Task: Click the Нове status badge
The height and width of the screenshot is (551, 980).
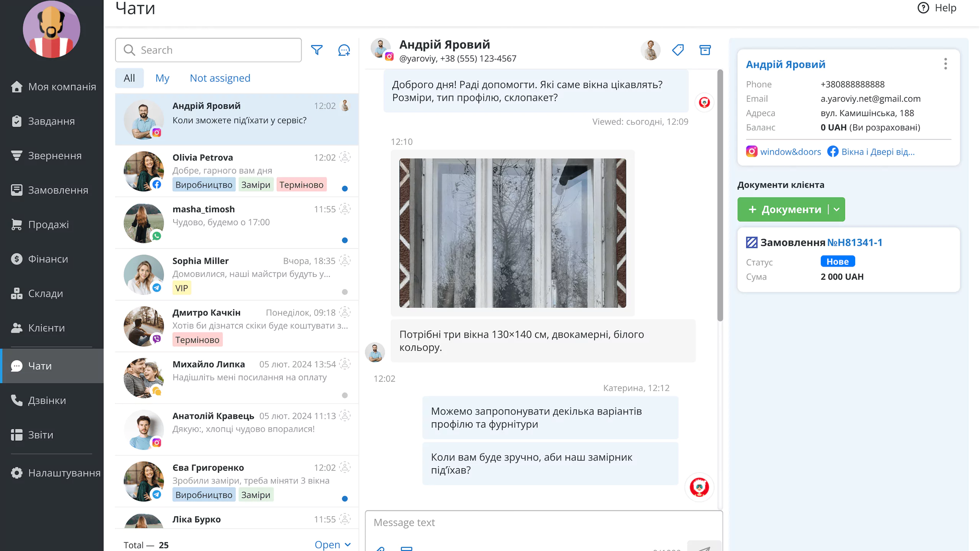Action: point(838,261)
